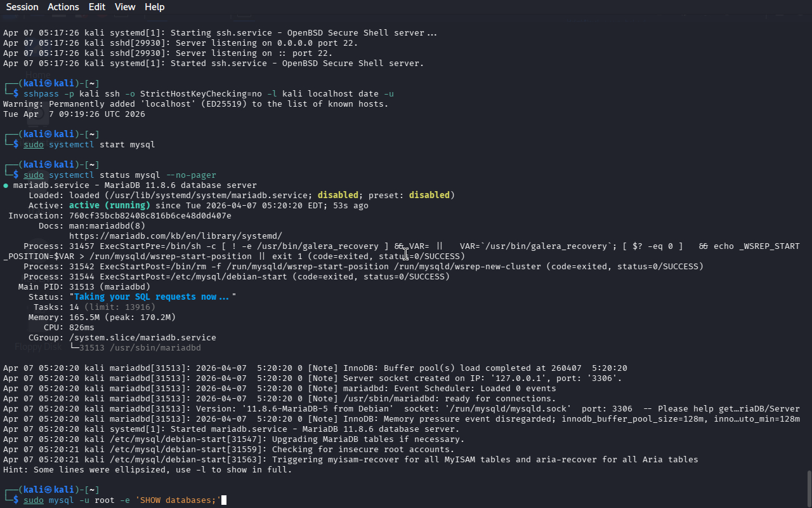Click the 'Hint: Some lines were ellipsized' line

click(x=147, y=470)
